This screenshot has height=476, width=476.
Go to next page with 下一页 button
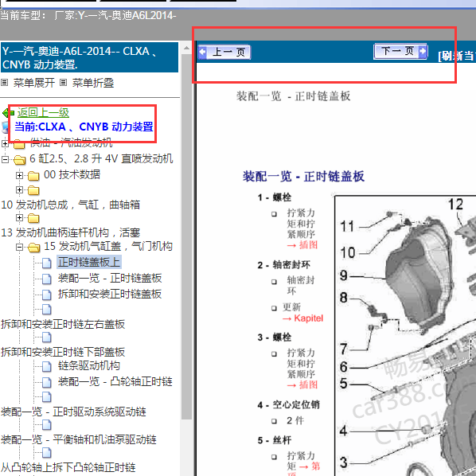point(400,51)
